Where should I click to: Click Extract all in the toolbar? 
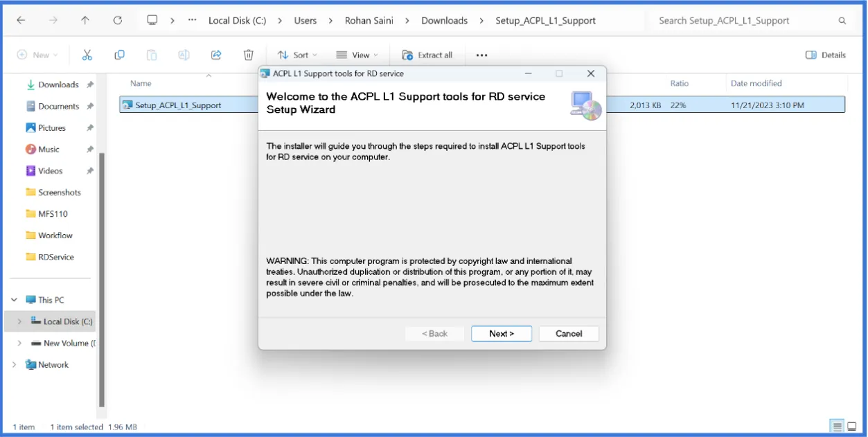427,55
